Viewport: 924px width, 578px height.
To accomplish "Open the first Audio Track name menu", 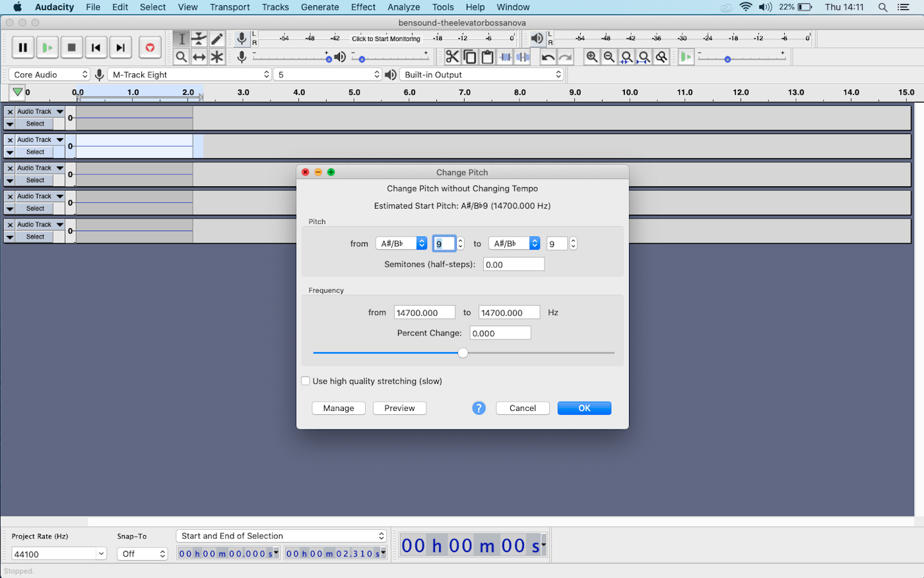I will (40, 112).
